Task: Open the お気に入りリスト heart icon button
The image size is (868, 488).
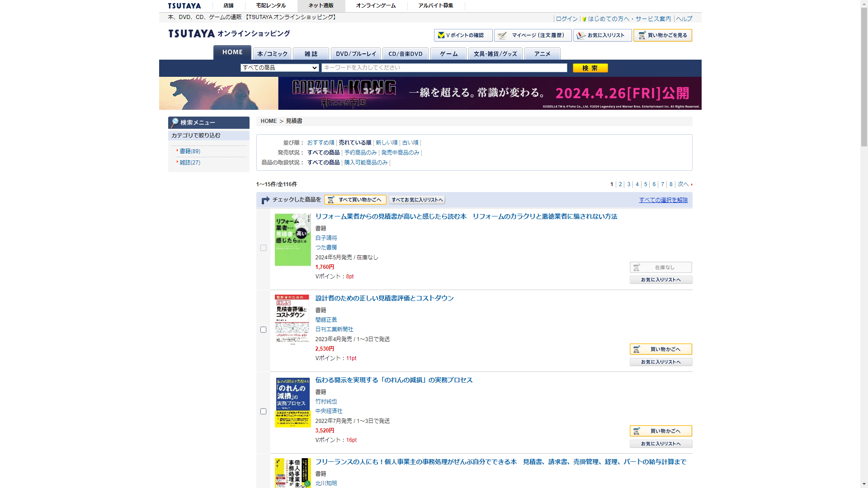Action: coord(602,35)
